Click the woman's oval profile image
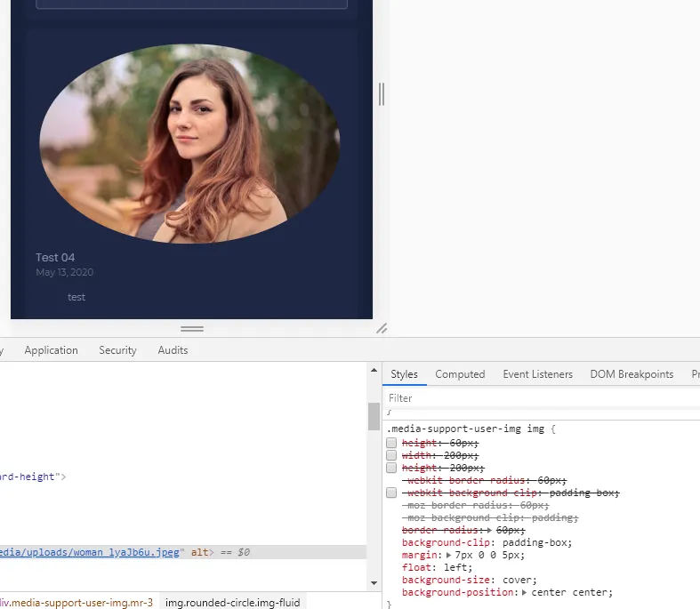This screenshot has height=609, width=700. pyautogui.click(x=189, y=143)
